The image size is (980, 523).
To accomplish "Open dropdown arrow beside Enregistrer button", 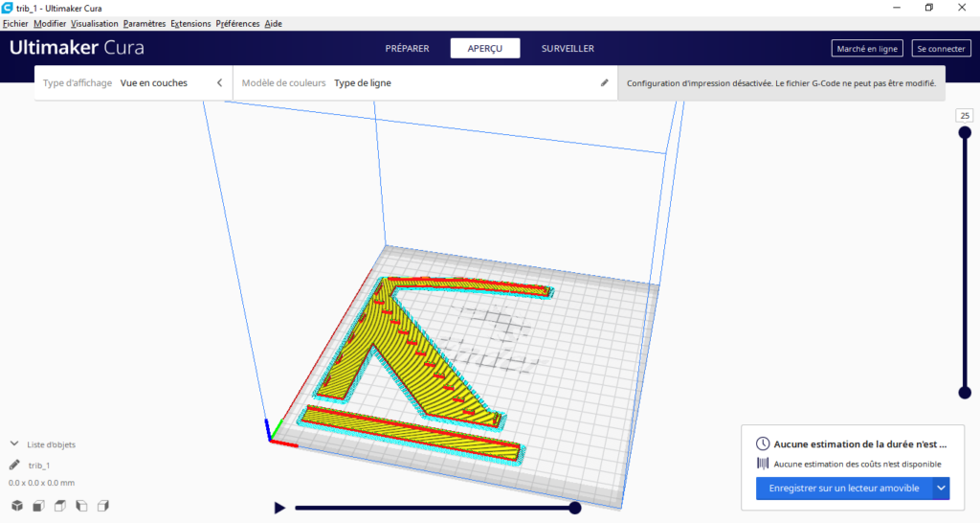I will pos(941,489).
